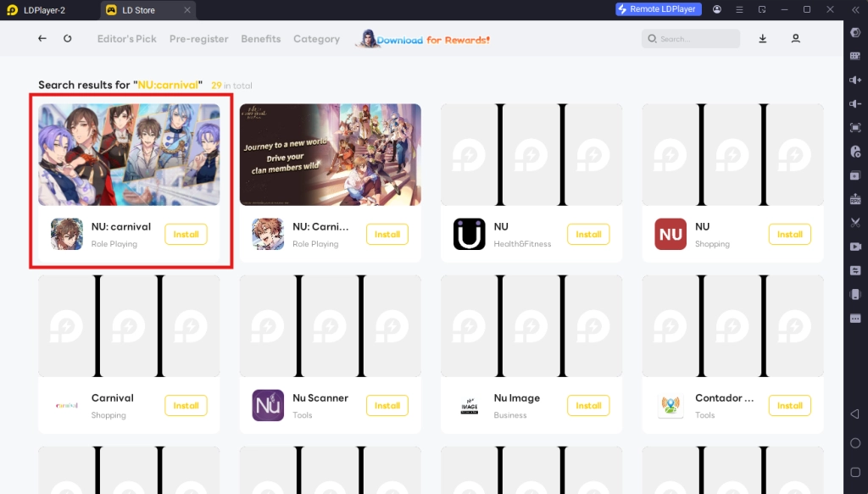Collapse the sidebar with double-chevron icon
Image resolution: width=868 pixels, height=494 pixels.
[x=855, y=9]
